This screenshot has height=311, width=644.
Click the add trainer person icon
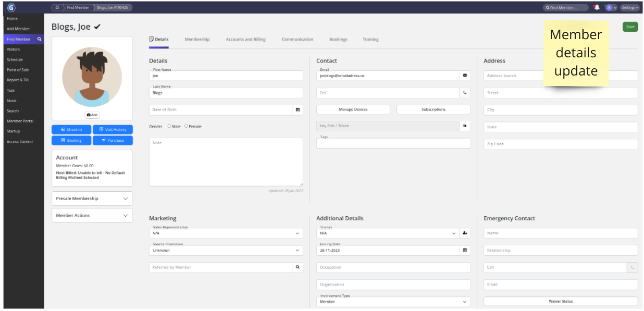click(x=465, y=233)
